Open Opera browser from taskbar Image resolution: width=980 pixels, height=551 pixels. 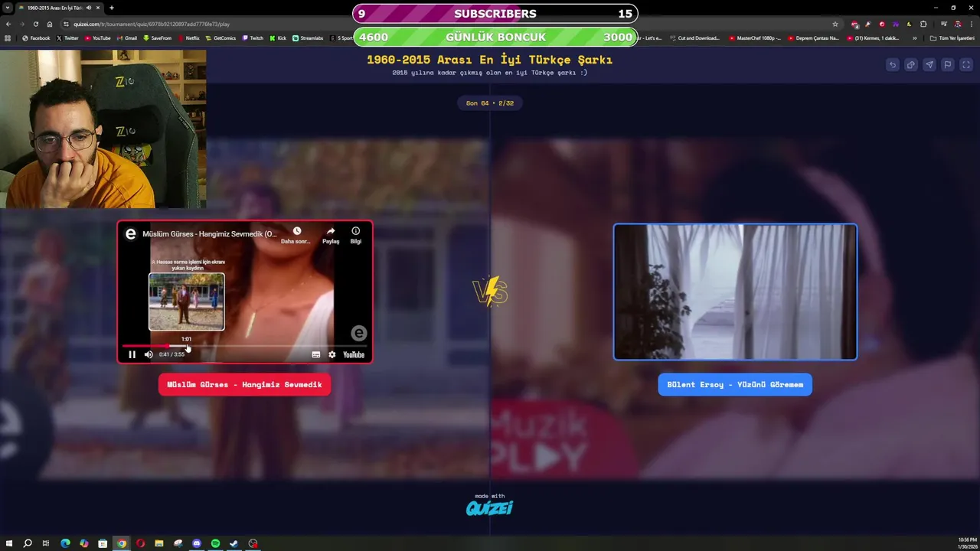140,543
